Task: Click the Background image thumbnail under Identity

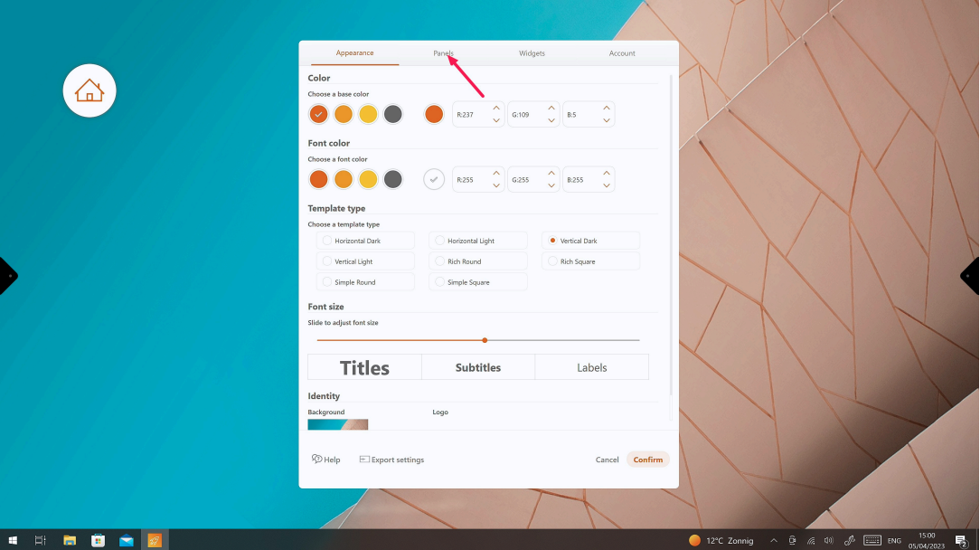Action: pos(337,424)
